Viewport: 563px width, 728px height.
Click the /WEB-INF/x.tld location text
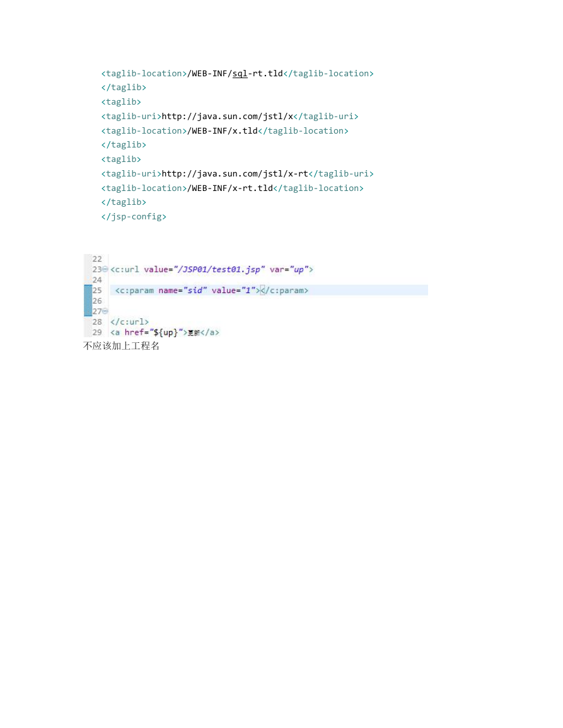pyautogui.click(x=222, y=131)
